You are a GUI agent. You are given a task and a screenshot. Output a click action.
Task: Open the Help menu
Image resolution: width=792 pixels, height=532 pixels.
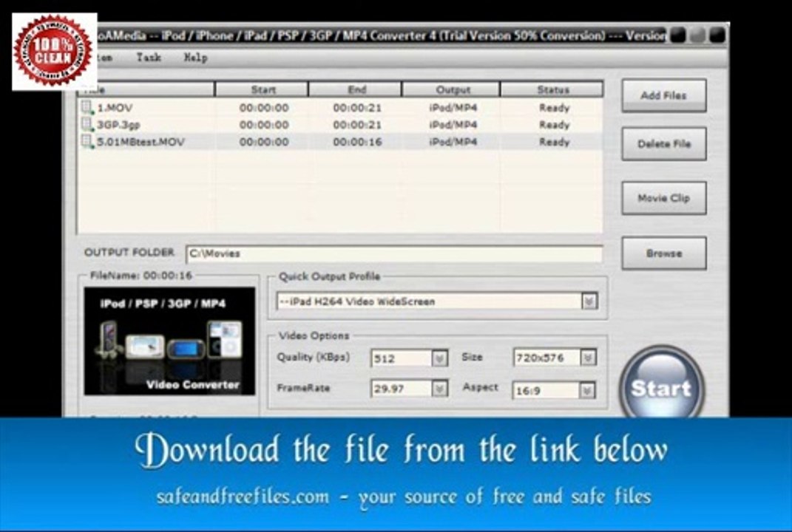click(x=195, y=58)
